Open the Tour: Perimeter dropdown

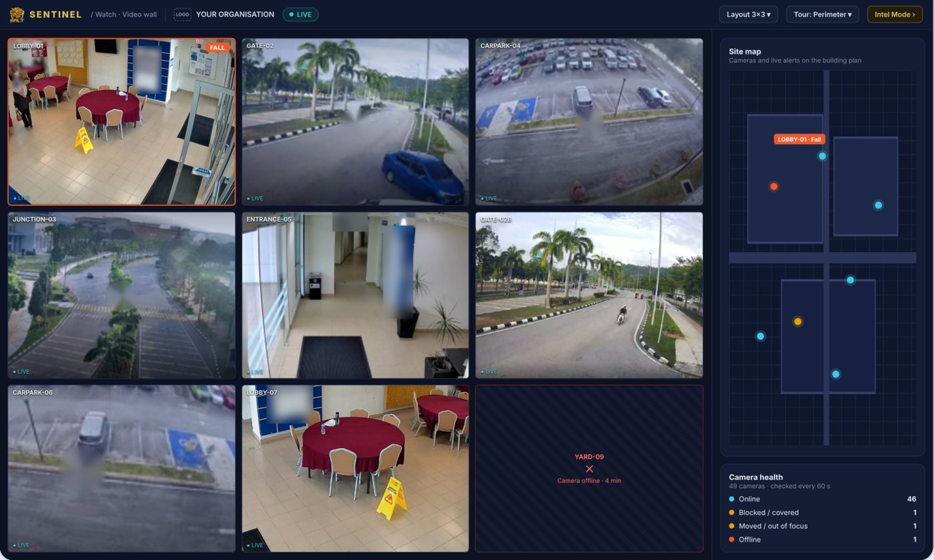pos(822,14)
